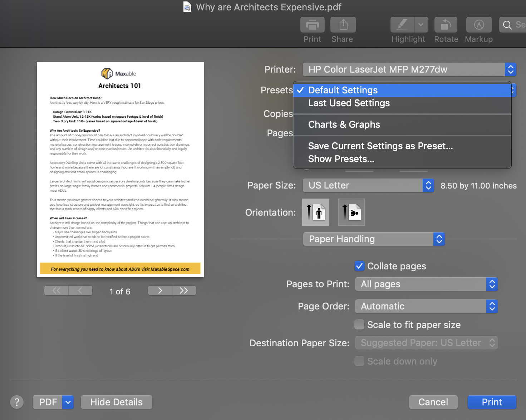Click the help question mark button
This screenshot has height=420, width=526.
[17, 402]
